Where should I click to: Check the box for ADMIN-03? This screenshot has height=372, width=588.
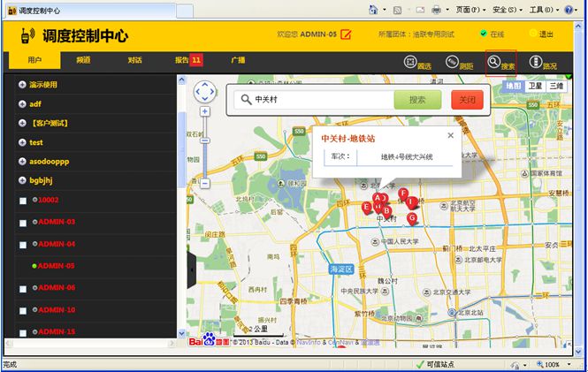click(23, 223)
